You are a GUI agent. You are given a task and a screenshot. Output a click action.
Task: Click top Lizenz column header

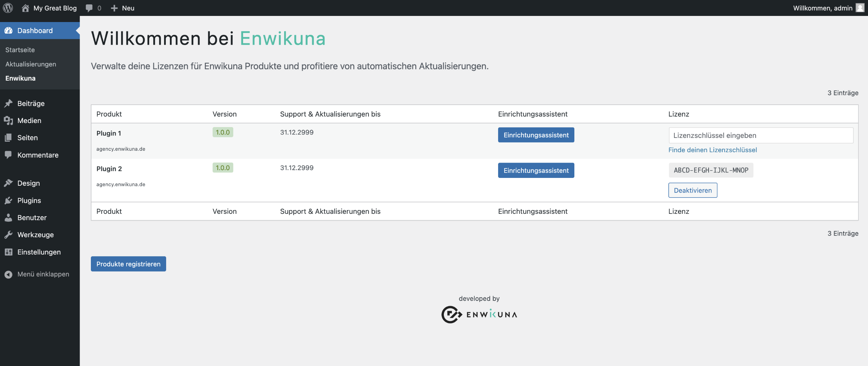pos(679,114)
